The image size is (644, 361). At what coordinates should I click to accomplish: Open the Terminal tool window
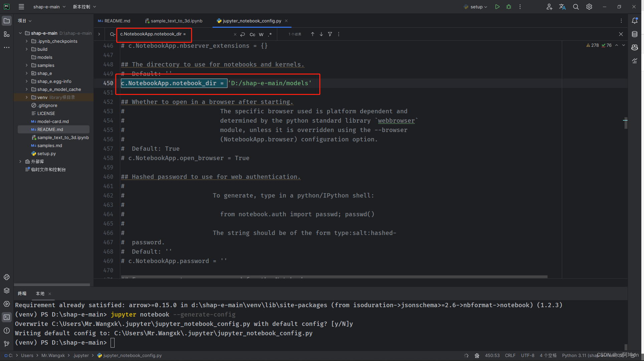[x=7, y=317]
